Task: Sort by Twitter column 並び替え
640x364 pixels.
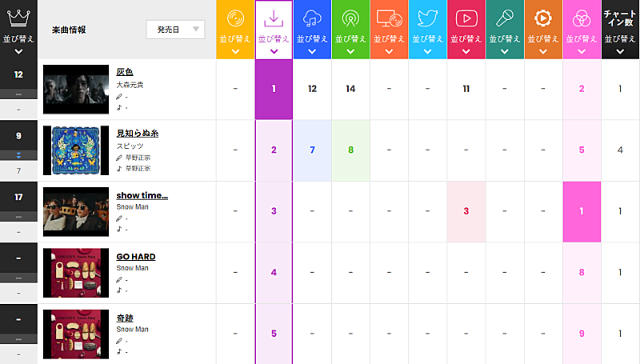Action: [428, 45]
